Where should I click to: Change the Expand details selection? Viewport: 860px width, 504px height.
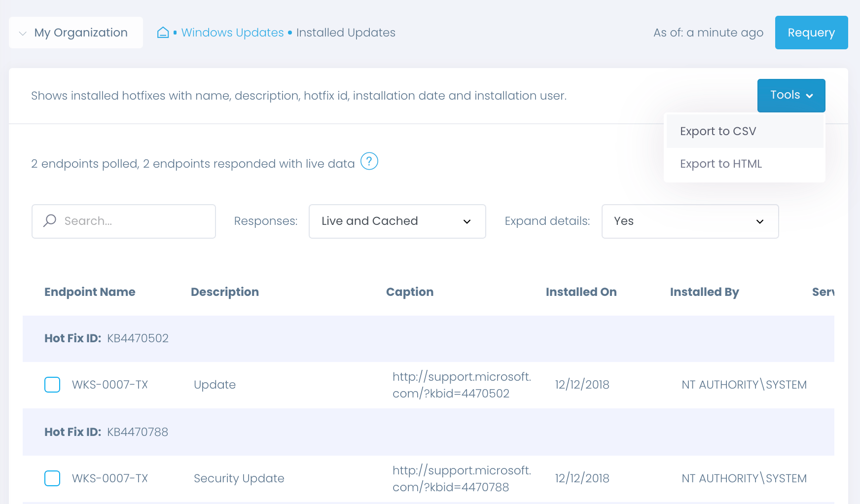coord(690,221)
